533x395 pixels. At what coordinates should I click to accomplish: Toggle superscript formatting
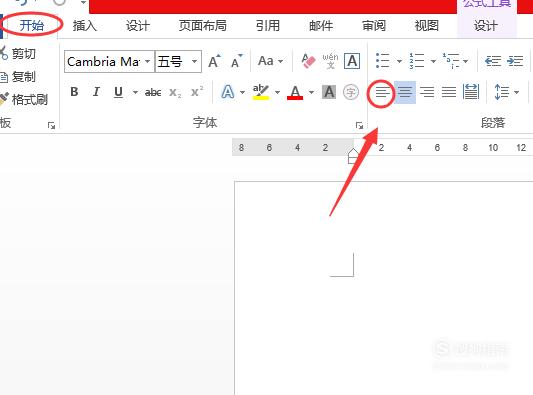click(197, 92)
